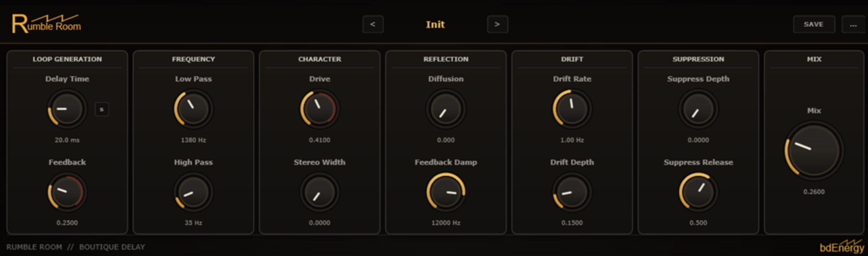This screenshot has width=868, height=256.
Task: Click the 0.1500 drift depth value
Action: pyautogui.click(x=572, y=223)
